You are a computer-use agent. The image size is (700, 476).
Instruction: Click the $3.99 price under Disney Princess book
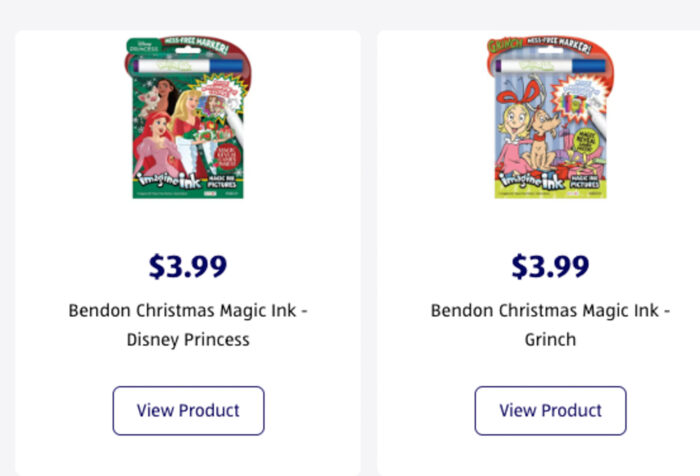pyautogui.click(x=188, y=266)
